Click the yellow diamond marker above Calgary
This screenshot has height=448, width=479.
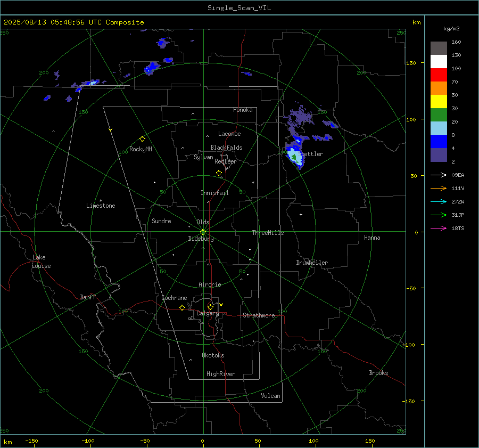(210, 307)
